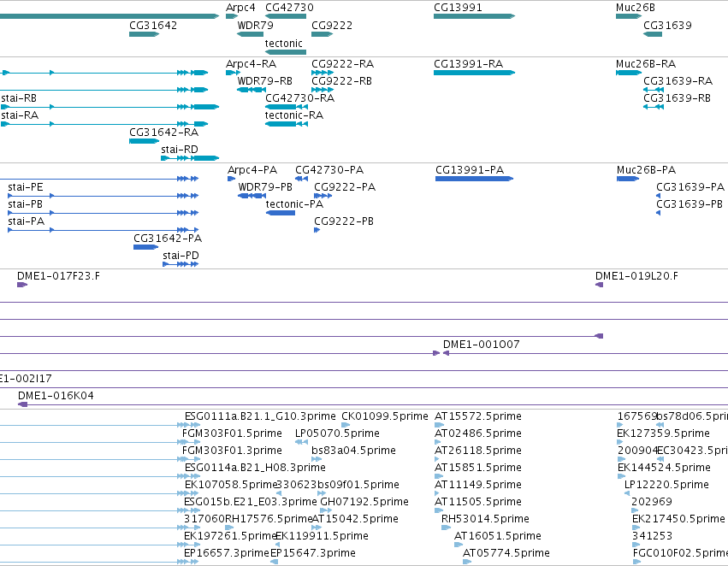Click EST label LP05070.5prime

(338, 433)
